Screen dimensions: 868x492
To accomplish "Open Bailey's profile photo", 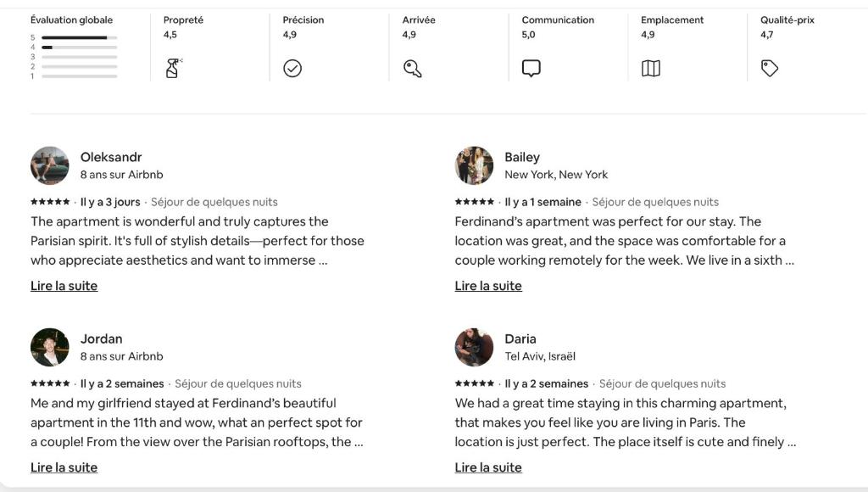I will 474,165.
